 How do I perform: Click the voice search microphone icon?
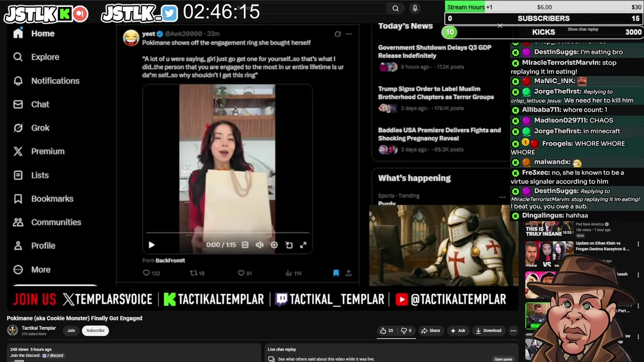coord(415,8)
